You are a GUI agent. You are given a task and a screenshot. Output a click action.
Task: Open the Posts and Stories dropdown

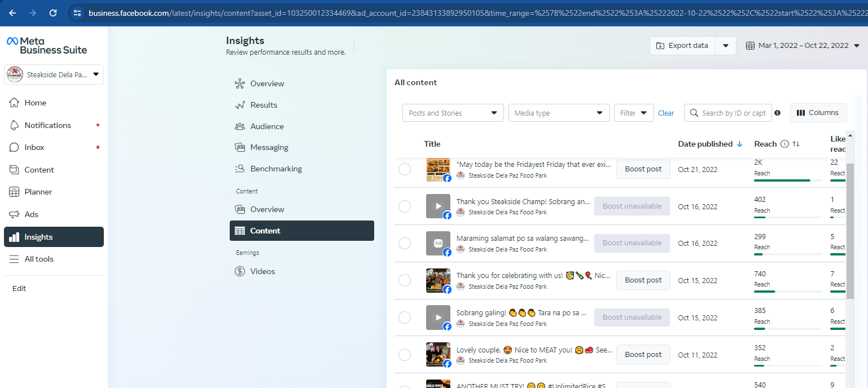tap(453, 113)
